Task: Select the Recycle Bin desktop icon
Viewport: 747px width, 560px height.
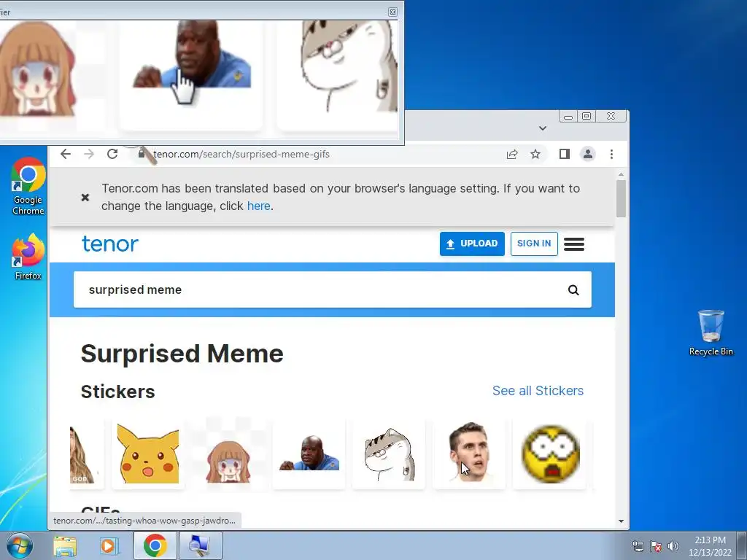Action: (711, 332)
